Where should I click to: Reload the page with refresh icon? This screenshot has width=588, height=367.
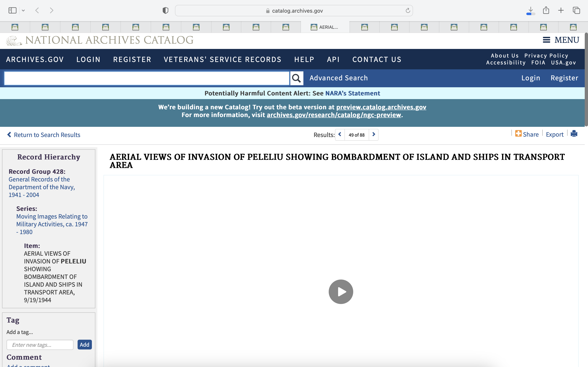point(408,11)
